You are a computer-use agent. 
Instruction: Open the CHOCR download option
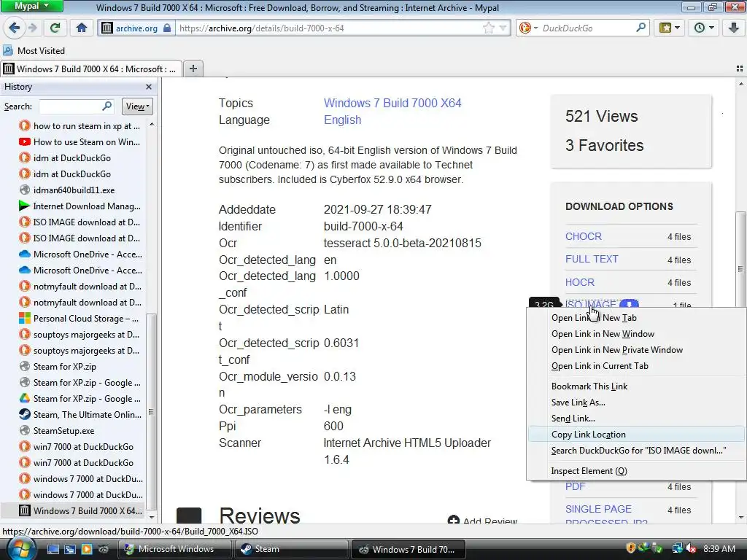(x=583, y=236)
